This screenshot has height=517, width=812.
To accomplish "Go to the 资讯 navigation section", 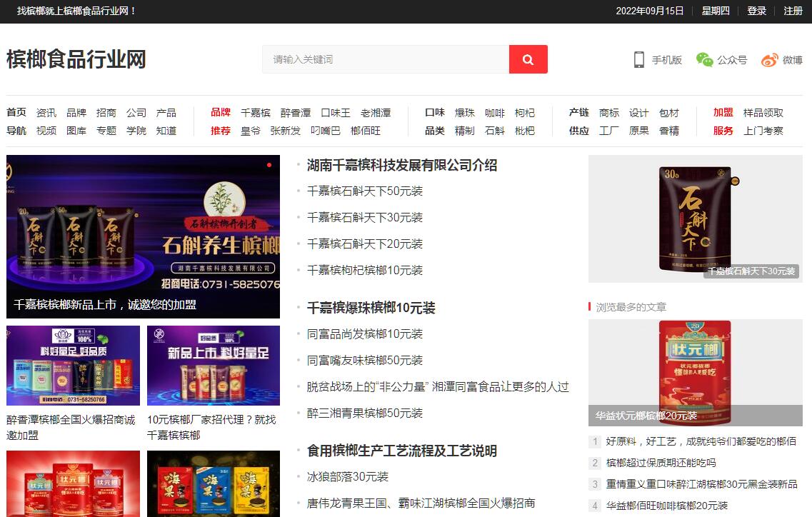I will point(46,113).
